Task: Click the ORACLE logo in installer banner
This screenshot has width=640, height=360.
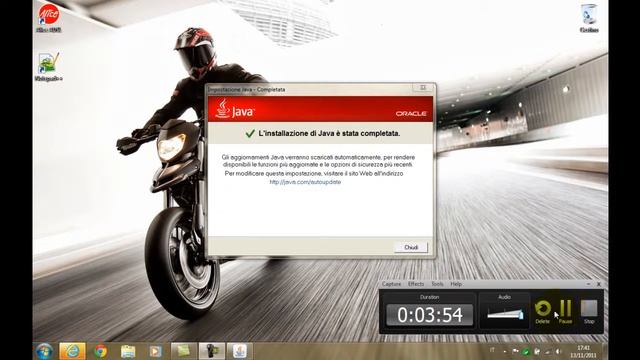Action: (411, 113)
